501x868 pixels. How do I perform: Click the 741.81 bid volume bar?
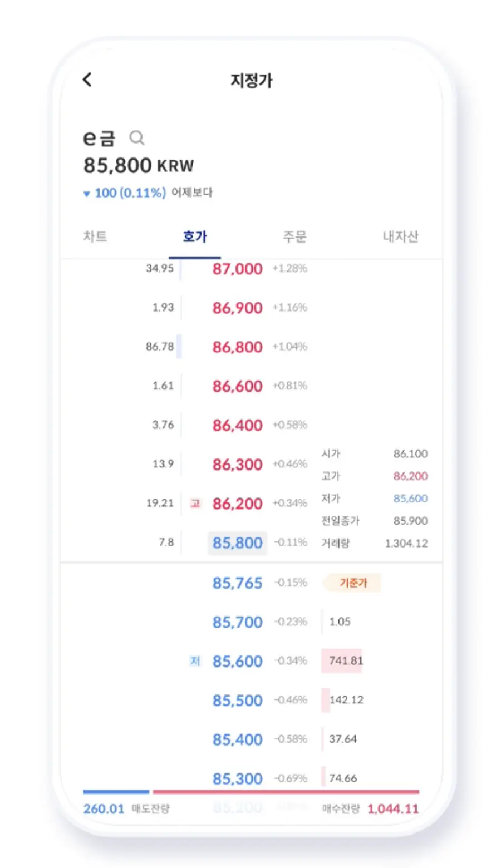[x=342, y=661]
